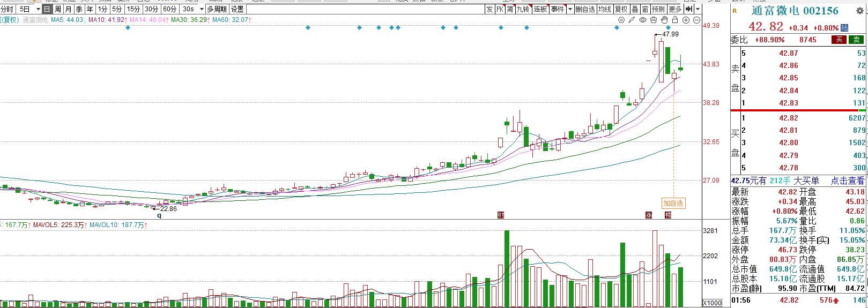The image size is (868, 308).
Task: Switch to 分时 intraday view
Action: [8, 9]
